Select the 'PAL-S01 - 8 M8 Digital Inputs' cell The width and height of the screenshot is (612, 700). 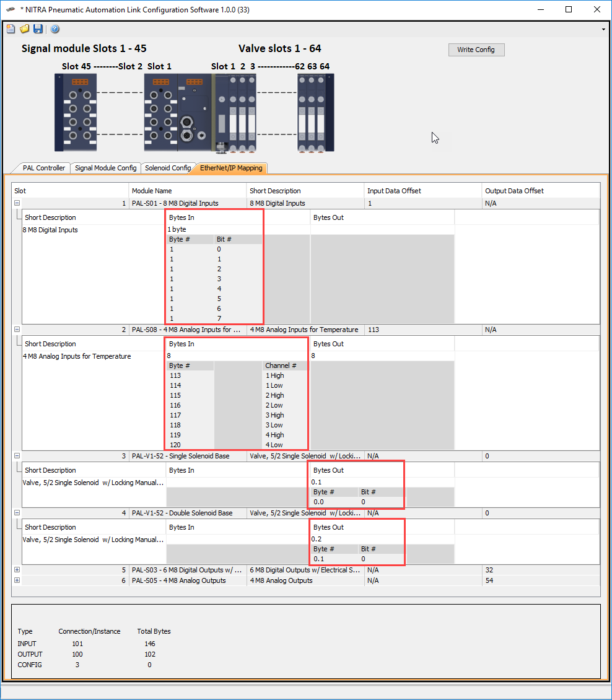pos(188,203)
